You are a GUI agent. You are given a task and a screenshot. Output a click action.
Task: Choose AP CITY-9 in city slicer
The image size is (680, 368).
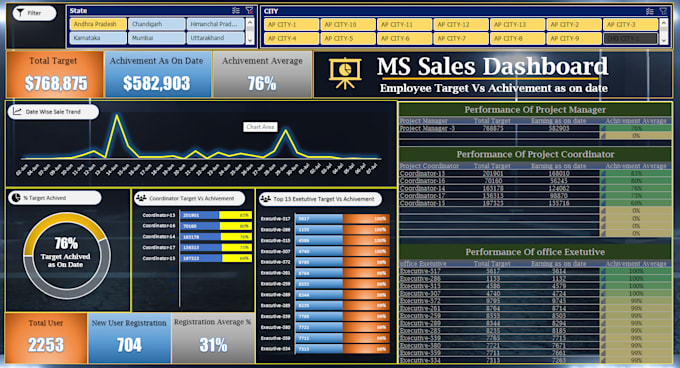pos(574,39)
